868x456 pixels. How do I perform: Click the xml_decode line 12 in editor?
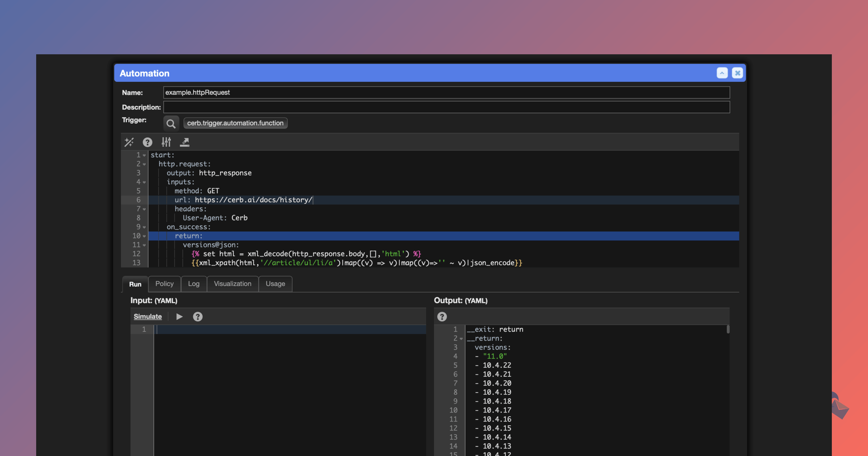click(306, 254)
